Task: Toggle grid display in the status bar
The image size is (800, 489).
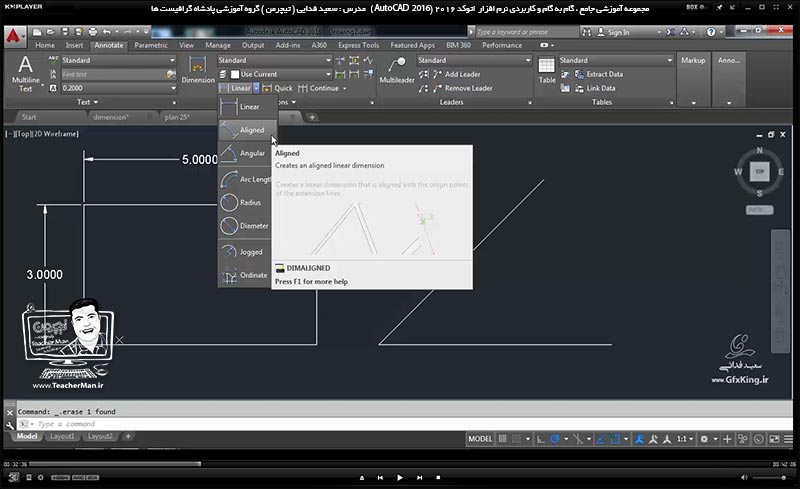Action: [503, 439]
